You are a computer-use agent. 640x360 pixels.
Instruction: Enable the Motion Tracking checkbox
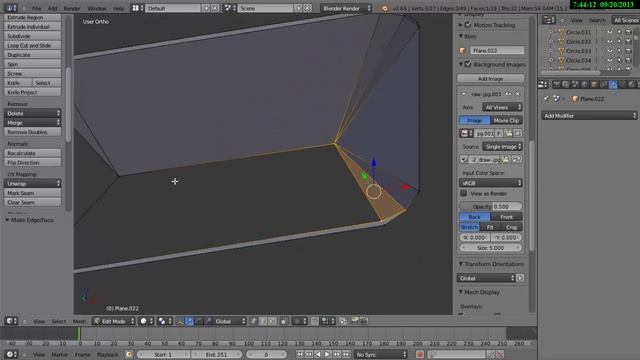468,25
